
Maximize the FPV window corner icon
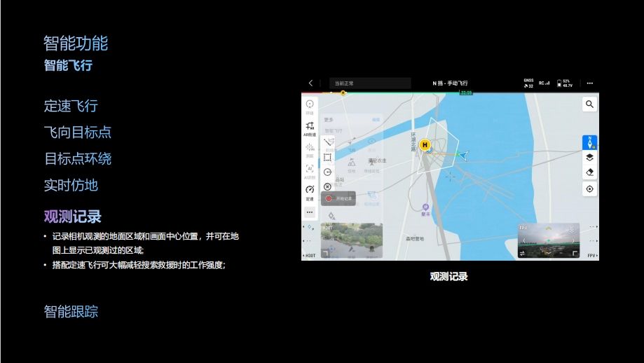click(575, 254)
